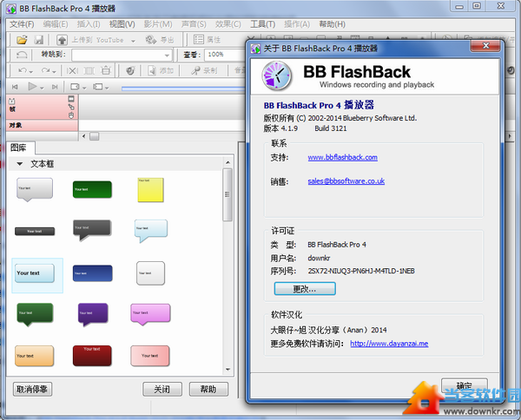Click the save floppy disk icon
The image size is (521, 420).
tap(39, 40)
